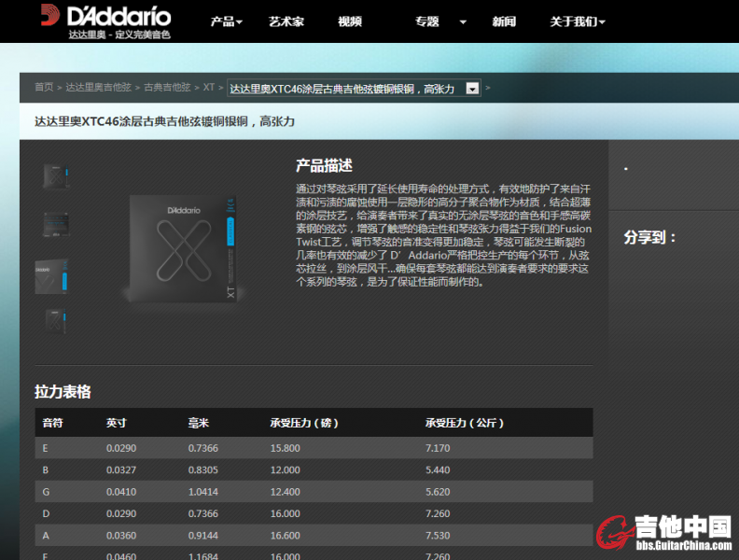The height and width of the screenshot is (560, 739).
Task: Click the 音符 column header
Action: pos(53,423)
